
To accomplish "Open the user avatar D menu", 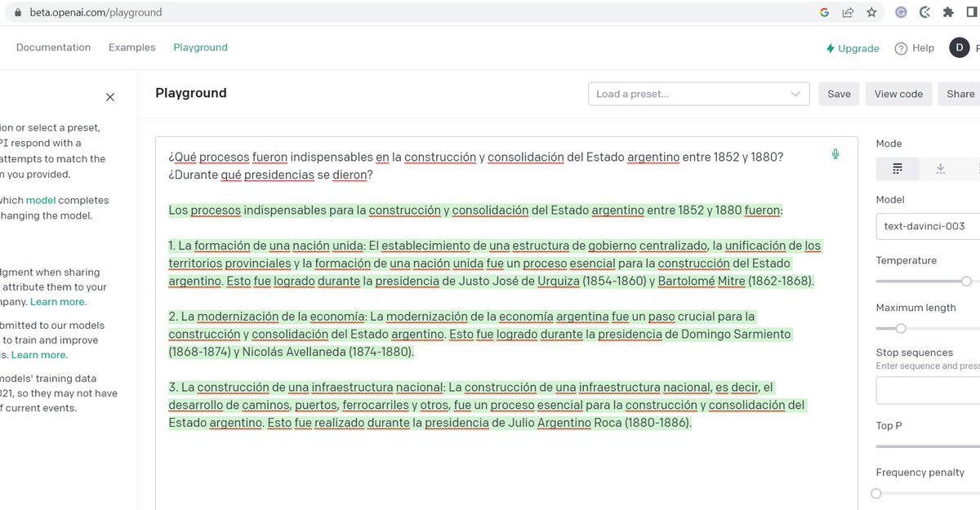I will pos(959,48).
